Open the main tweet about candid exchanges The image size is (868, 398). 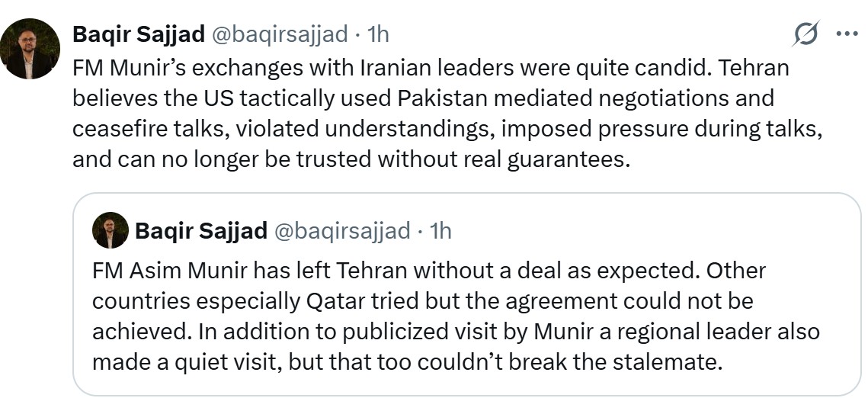coord(447,114)
